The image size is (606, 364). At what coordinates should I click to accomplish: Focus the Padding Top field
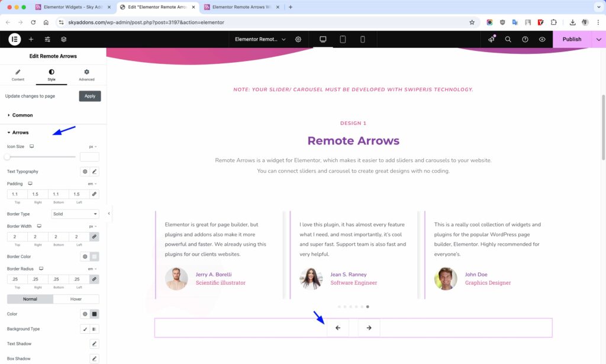[17, 194]
